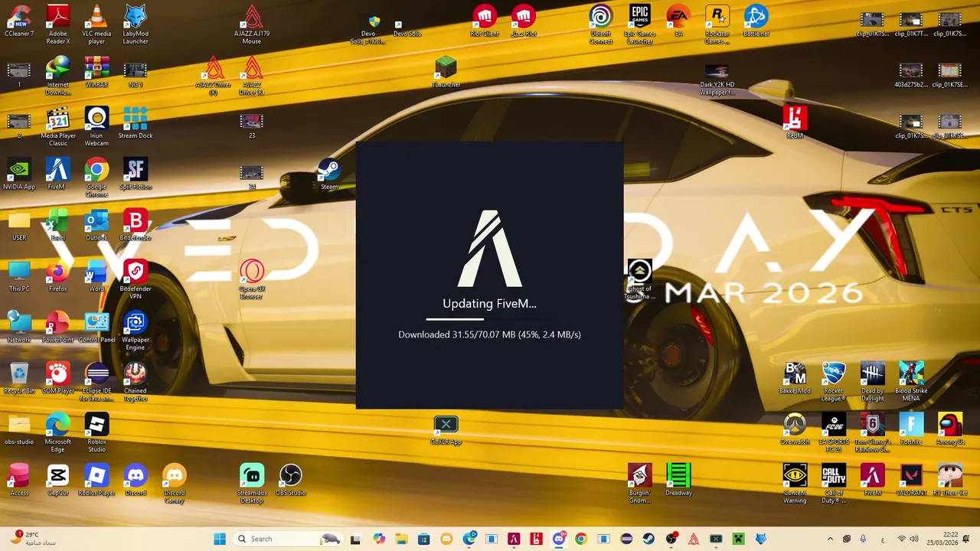Open the WinRAR desktop shortcut
980x551 pixels.
[96, 73]
